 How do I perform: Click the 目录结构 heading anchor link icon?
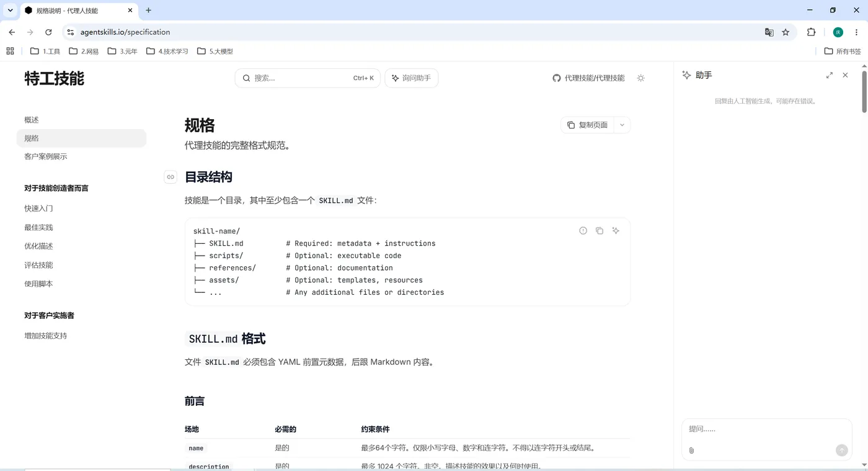170,177
